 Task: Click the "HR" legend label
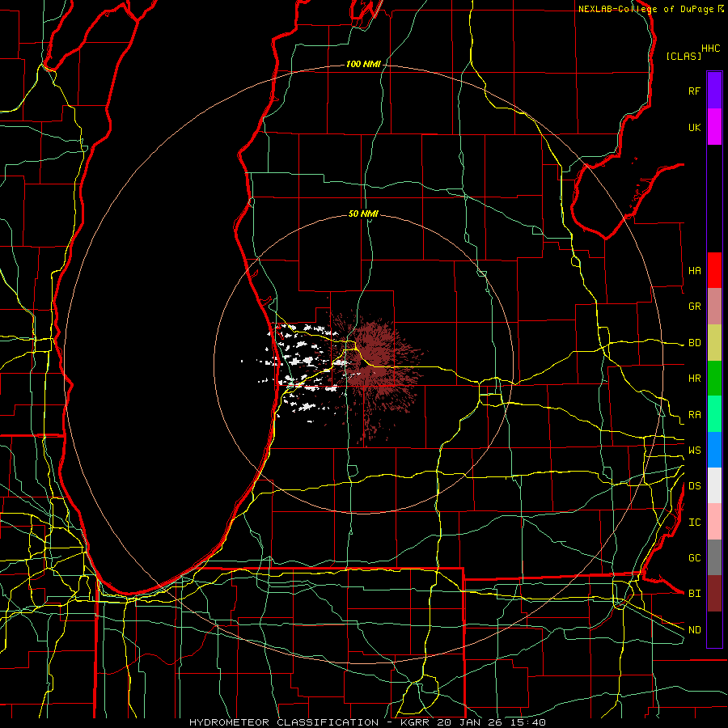pos(694,379)
